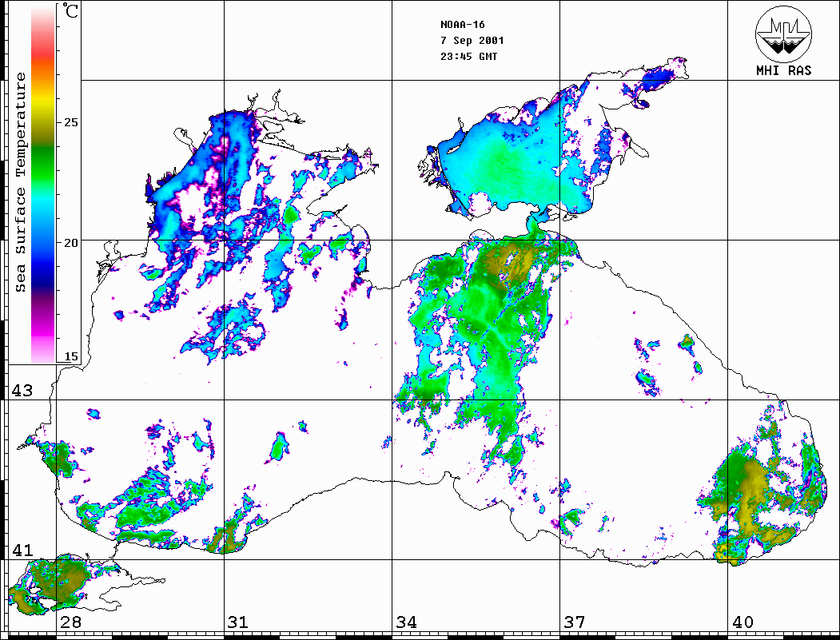The height and width of the screenshot is (640, 840).
Task: Select the "NOAA-16" satellite label
Action: (462, 25)
